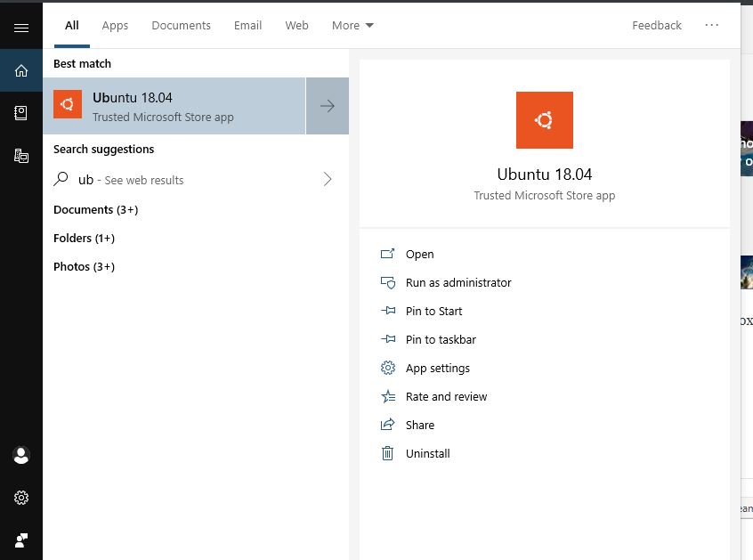Click the Ubuntu 18.04 app icon
The image size is (753, 560).
pos(68,105)
